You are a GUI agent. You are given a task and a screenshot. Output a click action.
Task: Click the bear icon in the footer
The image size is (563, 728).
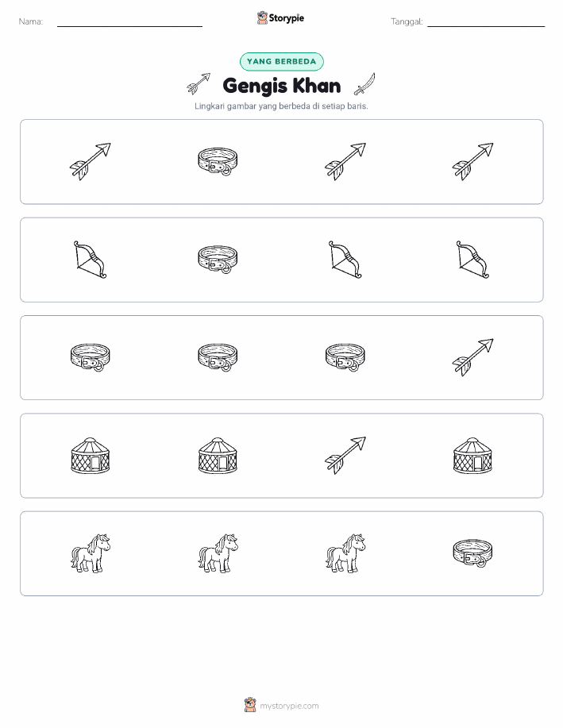click(x=250, y=705)
